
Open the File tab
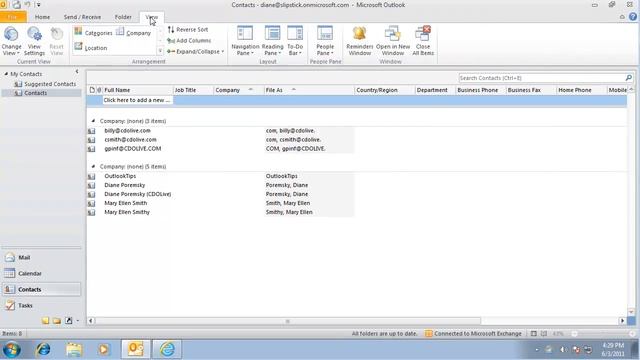[x=13, y=17]
